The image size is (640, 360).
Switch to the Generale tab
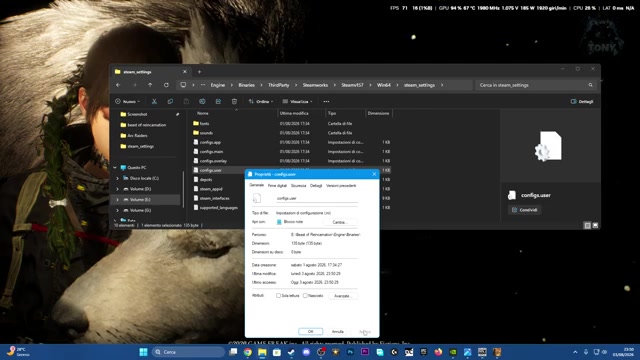(x=257, y=185)
